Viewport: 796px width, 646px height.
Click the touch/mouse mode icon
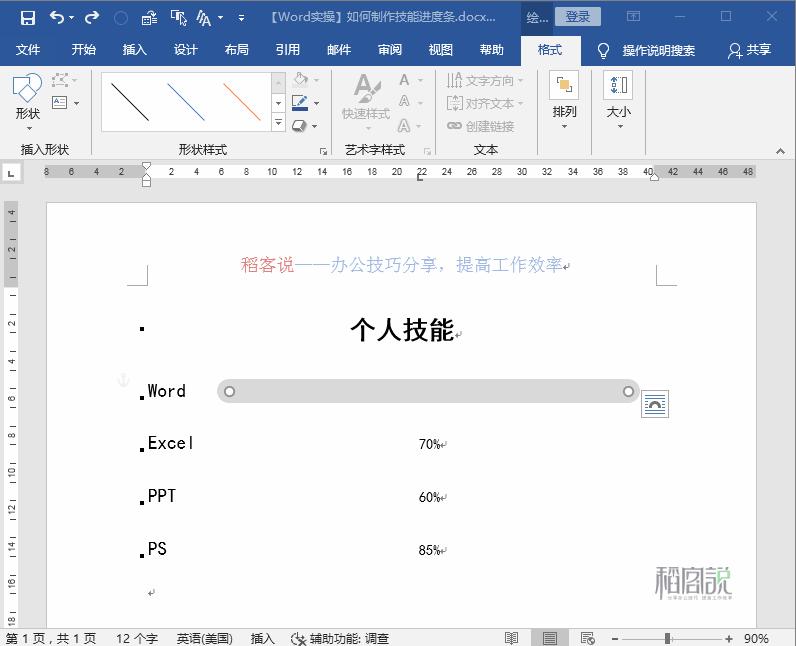[179, 18]
